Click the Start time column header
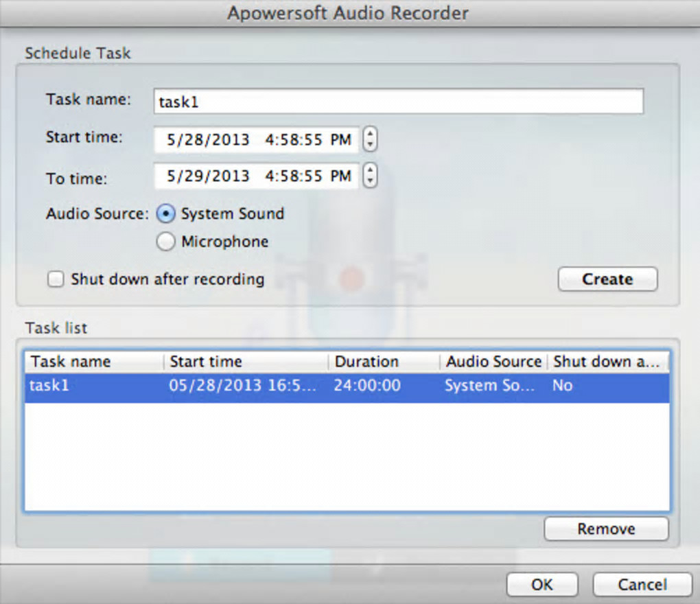Viewport: 700px width, 604px height. [x=246, y=362]
